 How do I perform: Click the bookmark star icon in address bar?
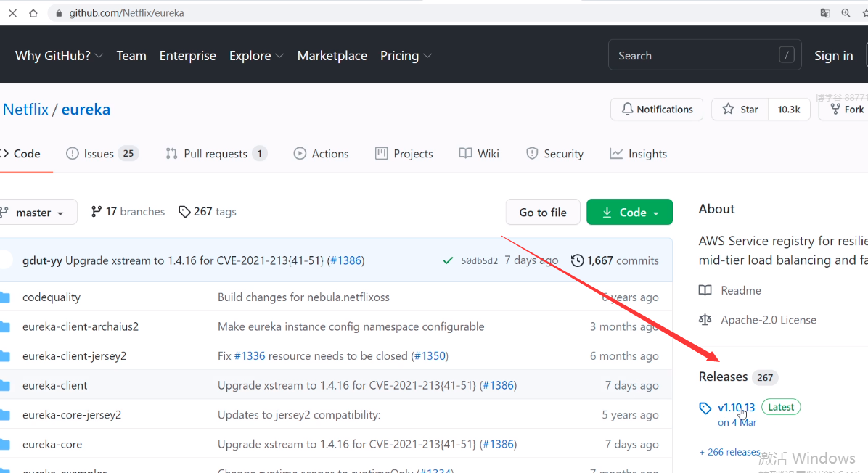(x=864, y=13)
